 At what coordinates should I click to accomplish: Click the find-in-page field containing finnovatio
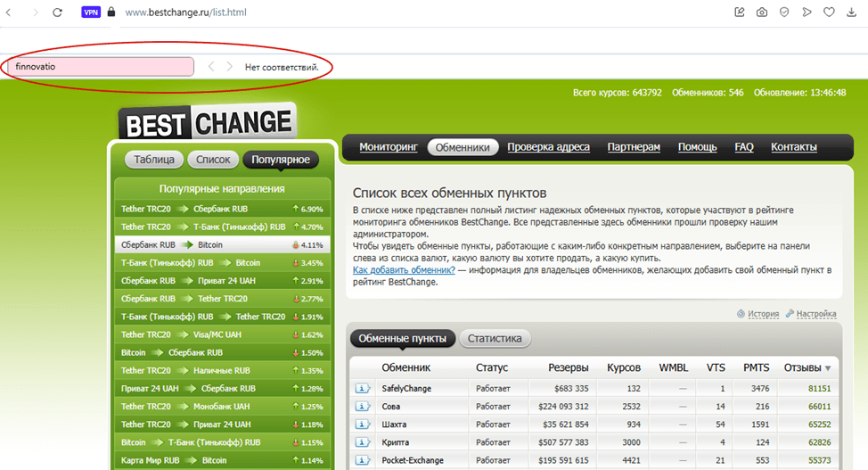[x=101, y=67]
